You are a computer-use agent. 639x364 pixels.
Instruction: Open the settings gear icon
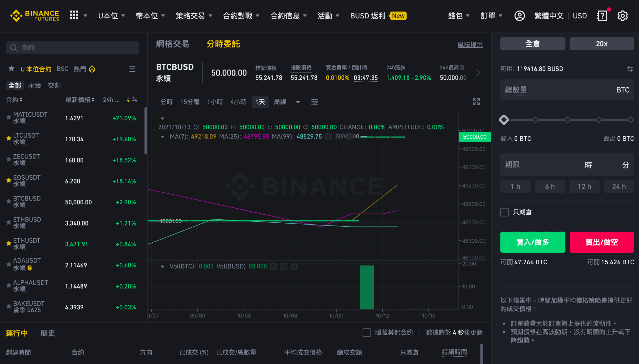tap(622, 16)
